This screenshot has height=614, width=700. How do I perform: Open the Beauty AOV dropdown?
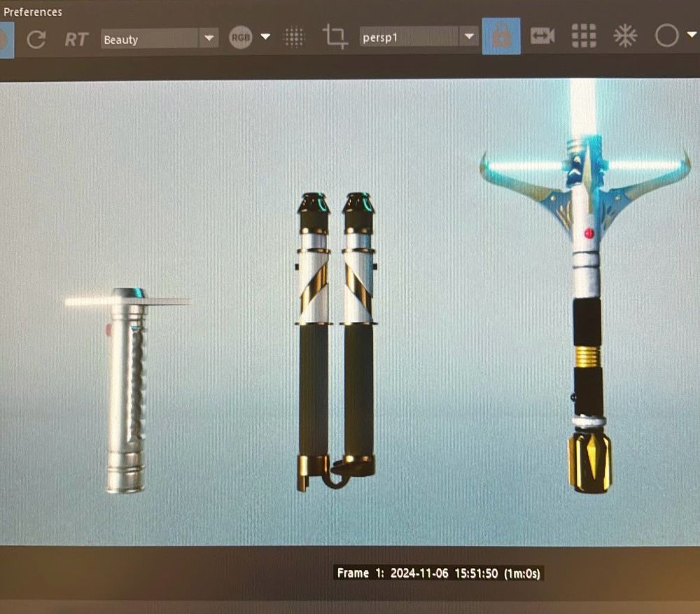160,39
